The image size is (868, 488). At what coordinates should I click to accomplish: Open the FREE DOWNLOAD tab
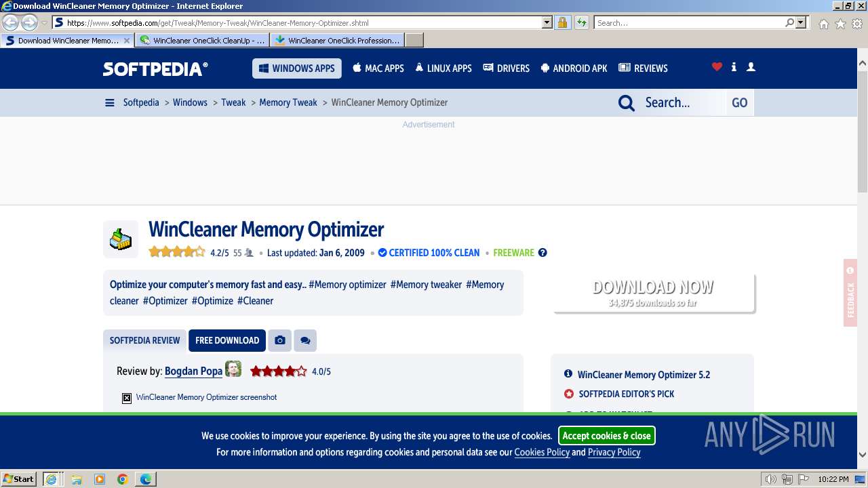[x=227, y=340]
